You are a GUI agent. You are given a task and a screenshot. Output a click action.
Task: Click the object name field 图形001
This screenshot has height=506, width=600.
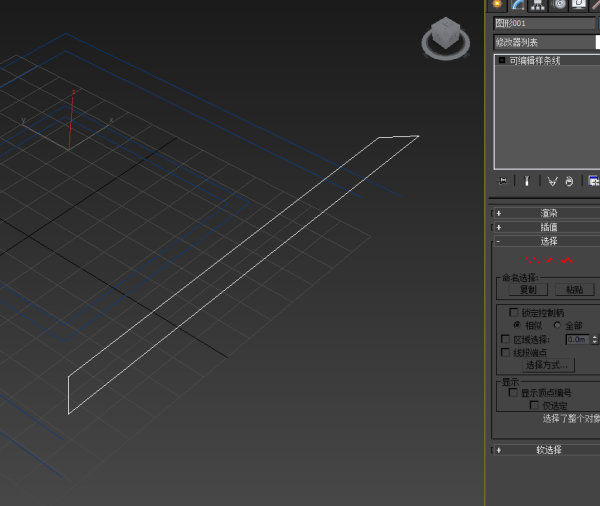[x=544, y=23]
